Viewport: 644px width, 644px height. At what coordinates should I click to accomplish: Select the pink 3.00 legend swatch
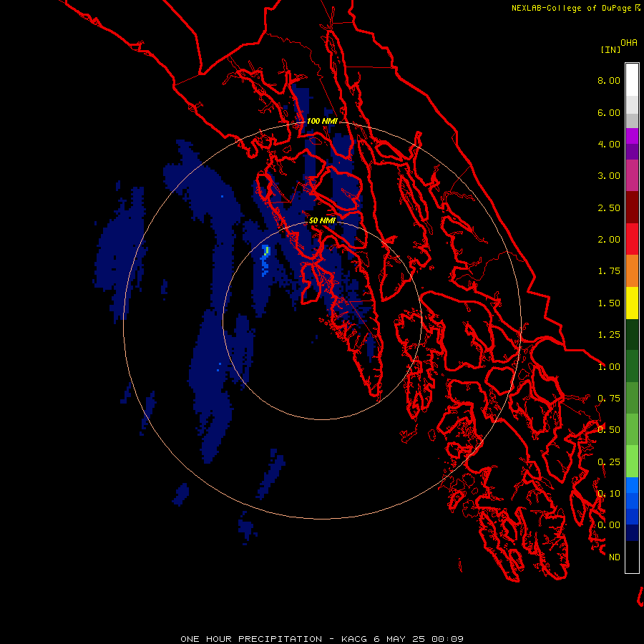(x=632, y=175)
